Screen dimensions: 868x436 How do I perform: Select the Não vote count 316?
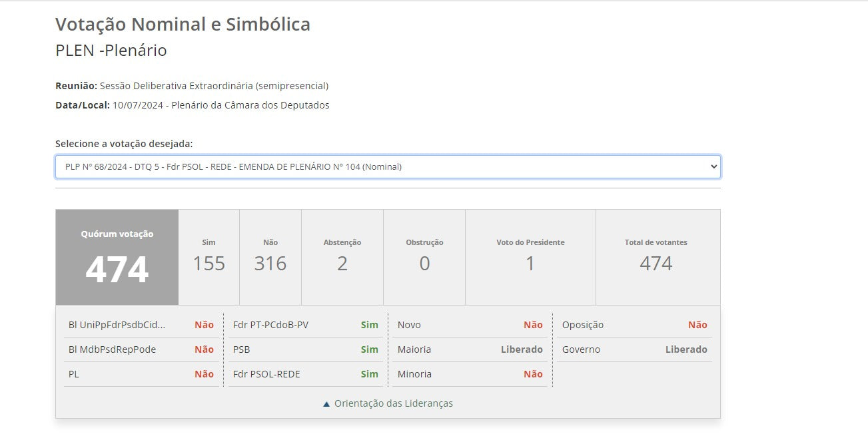270,263
